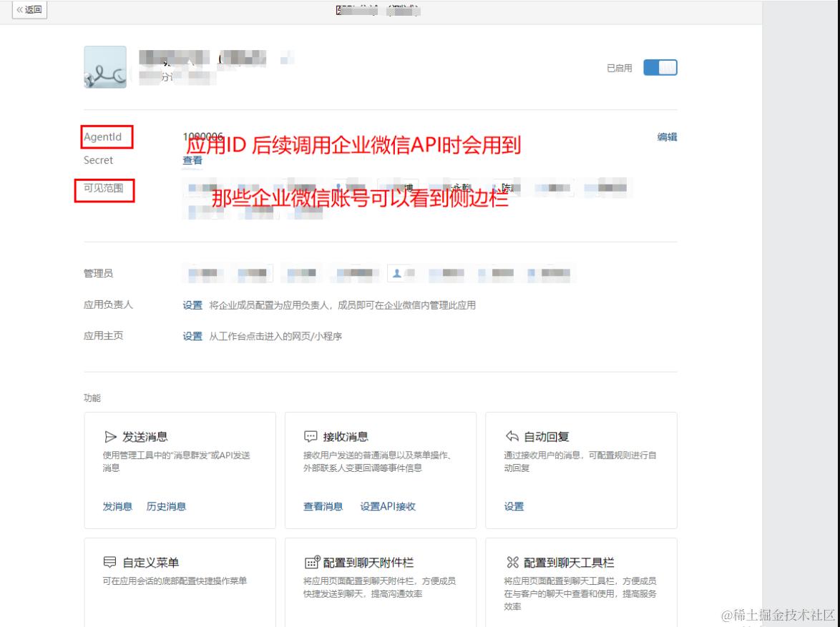
Task: Click 查看 to view the Secret
Action: tap(192, 160)
